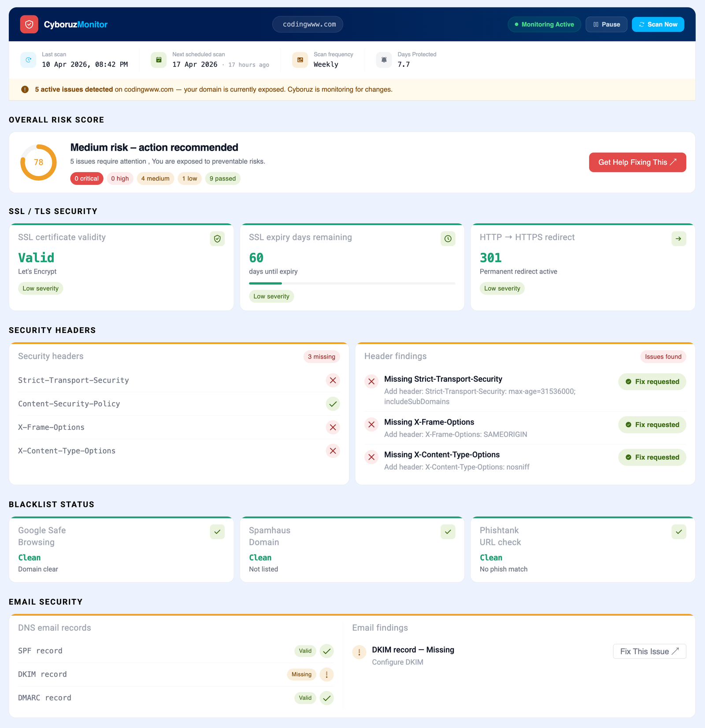Open the Fix This Issue link for DKIM
Image resolution: width=705 pixels, height=728 pixels.
(x=649, y=651)
